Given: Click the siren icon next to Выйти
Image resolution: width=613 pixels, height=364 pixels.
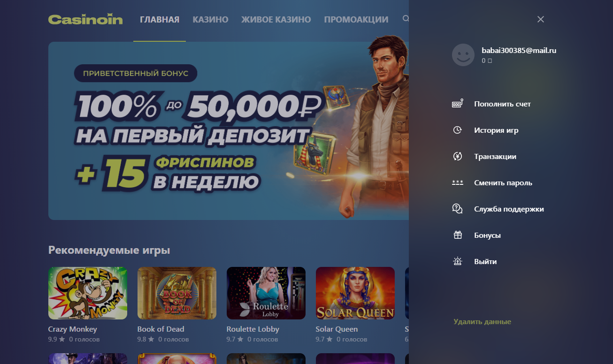Looking at the screenshot, I should coord(458,261).
